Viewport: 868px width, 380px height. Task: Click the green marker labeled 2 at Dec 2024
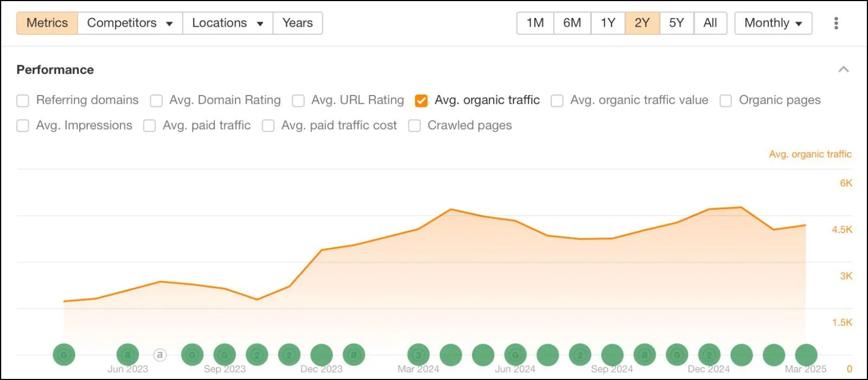pyautogui.click(x=709, y=355)
